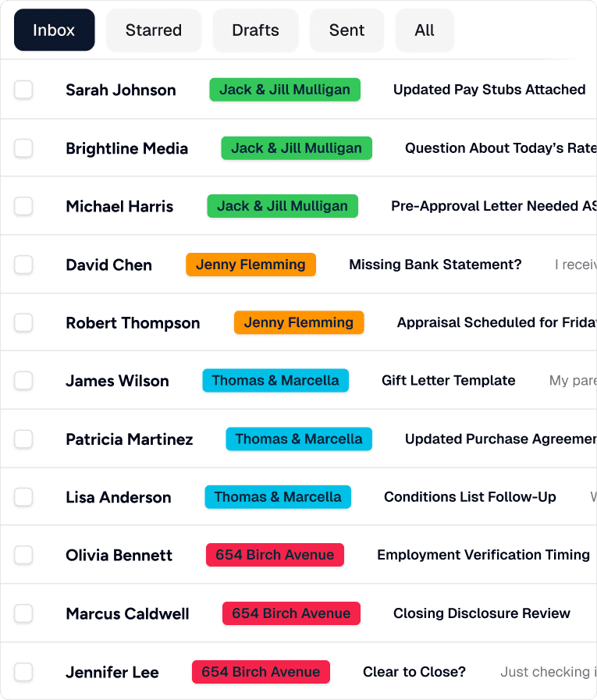Viewport: 597px width, 700px height.
Task: Select the Thomas & Marcella tag on Patricia Martinez's email
Action: click(299, 439)
